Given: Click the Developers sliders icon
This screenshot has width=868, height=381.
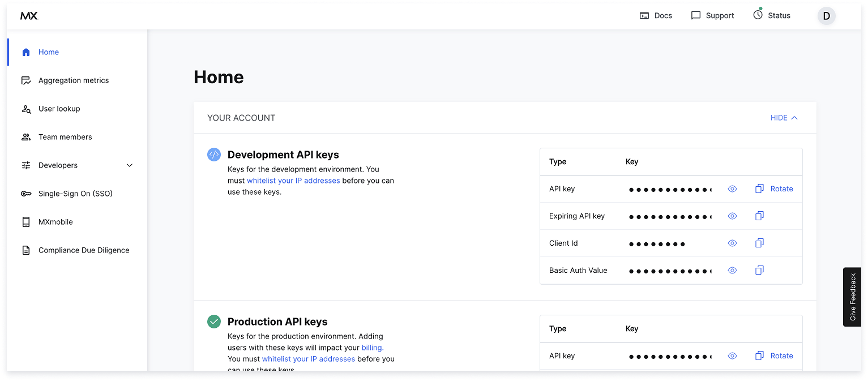Looking at the screenshot, I should pos(26,165).
